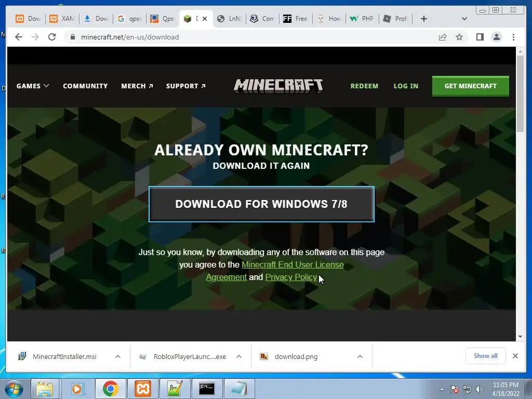Screen dimensions: 532x399
Task: Open the Windows Start menu
Action: point(14,389)
